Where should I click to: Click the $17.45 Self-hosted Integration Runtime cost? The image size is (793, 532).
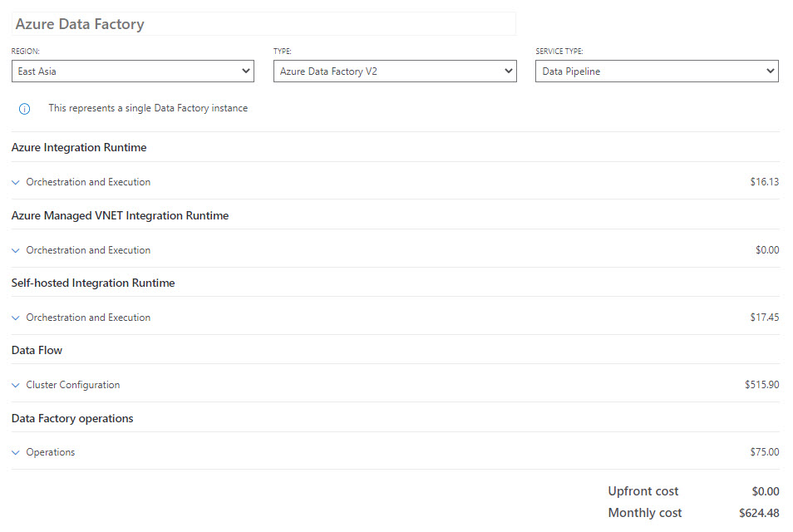point(764,317)
